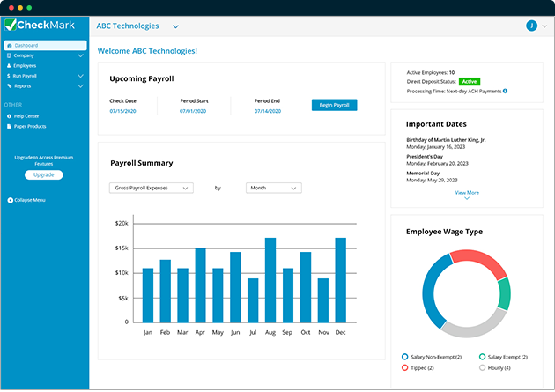This screenshot has width=555, height=392.
Task: Click the Period End 07/14/2020 link
Action: (268, 111)
